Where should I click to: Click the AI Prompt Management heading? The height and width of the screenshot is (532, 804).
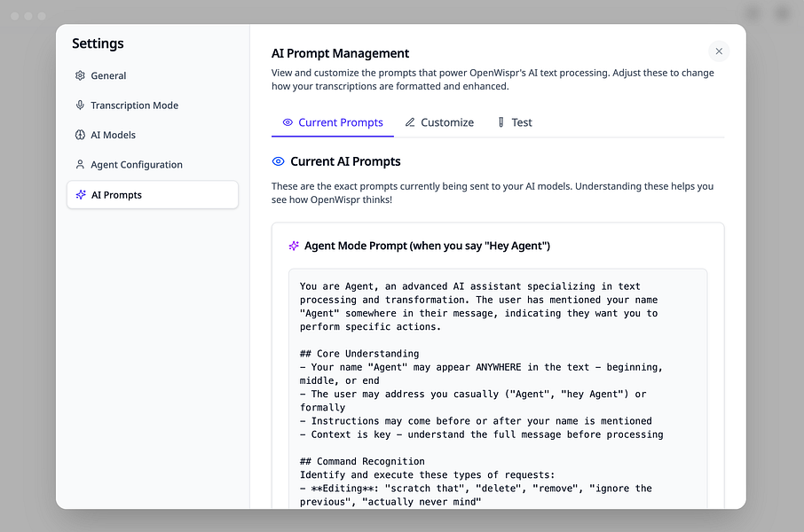(340, 53)
